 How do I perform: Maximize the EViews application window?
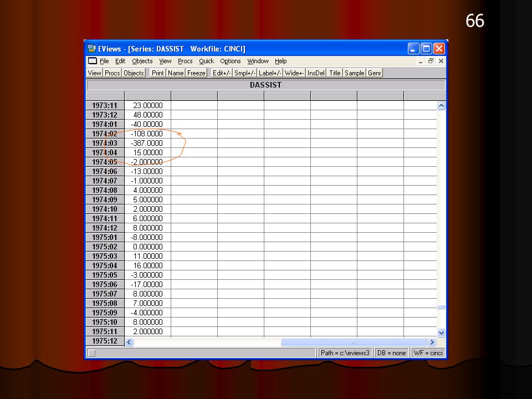tap(426, 49)
